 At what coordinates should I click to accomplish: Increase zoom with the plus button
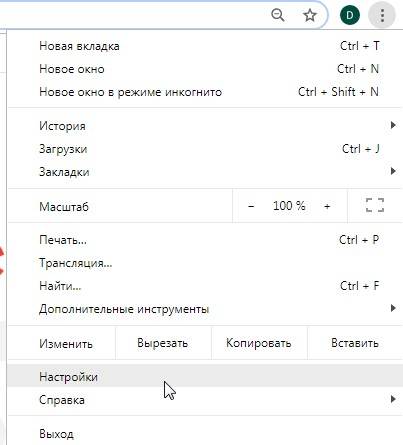pos(327,206)
